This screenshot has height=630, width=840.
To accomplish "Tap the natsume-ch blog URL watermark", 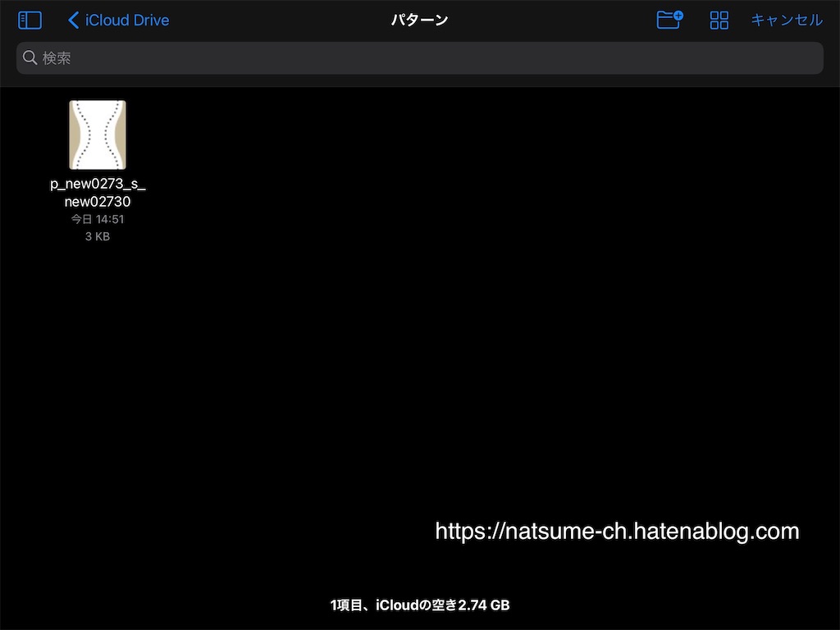I will pyautogui.click(x=614, y=531).
